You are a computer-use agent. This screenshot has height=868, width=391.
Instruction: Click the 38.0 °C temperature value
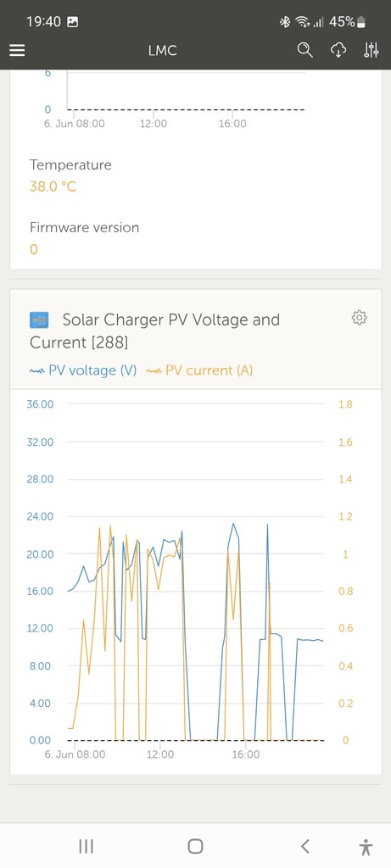click(x=53, y=186)
